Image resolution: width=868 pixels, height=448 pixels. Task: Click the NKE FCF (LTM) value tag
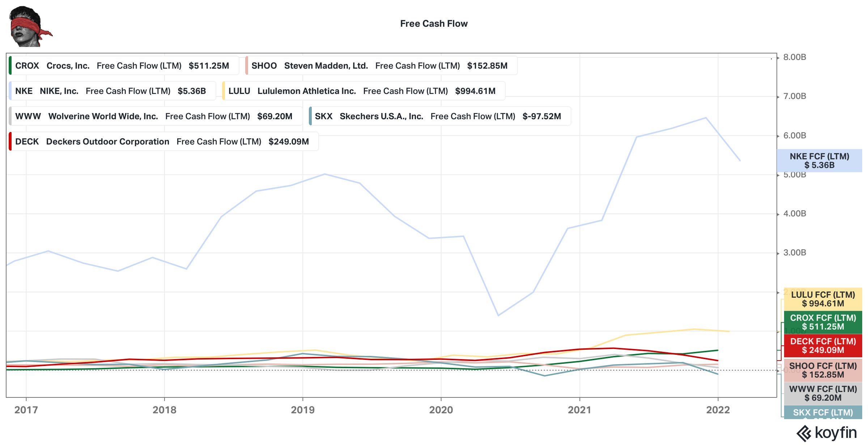point(820,161)
